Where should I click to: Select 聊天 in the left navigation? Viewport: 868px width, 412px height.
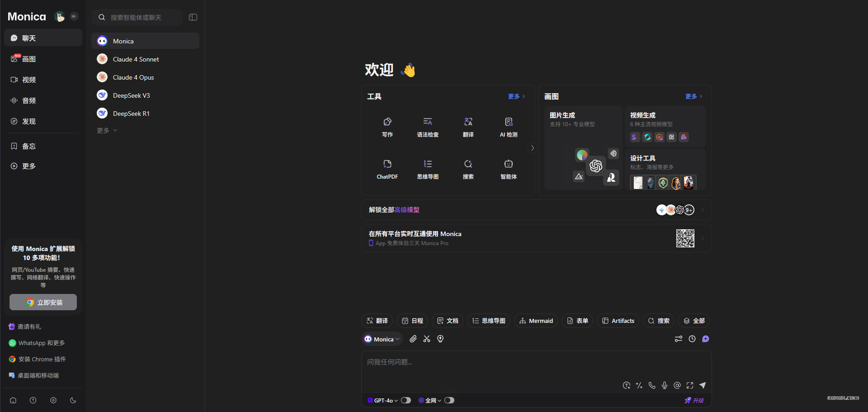[x=43, y=38]
